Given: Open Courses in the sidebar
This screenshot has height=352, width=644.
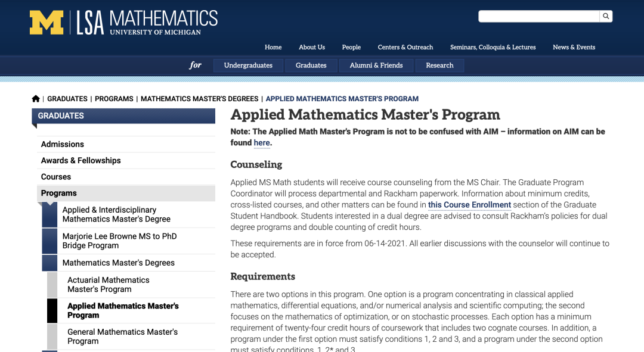Looking at the screenshot, I should click(126, 177).
